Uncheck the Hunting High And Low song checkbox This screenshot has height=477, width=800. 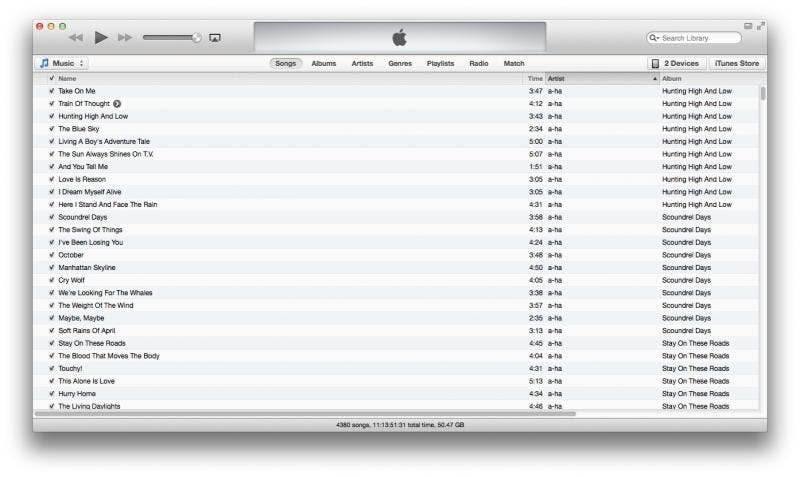pyautogui.click(x=52, y=116)
